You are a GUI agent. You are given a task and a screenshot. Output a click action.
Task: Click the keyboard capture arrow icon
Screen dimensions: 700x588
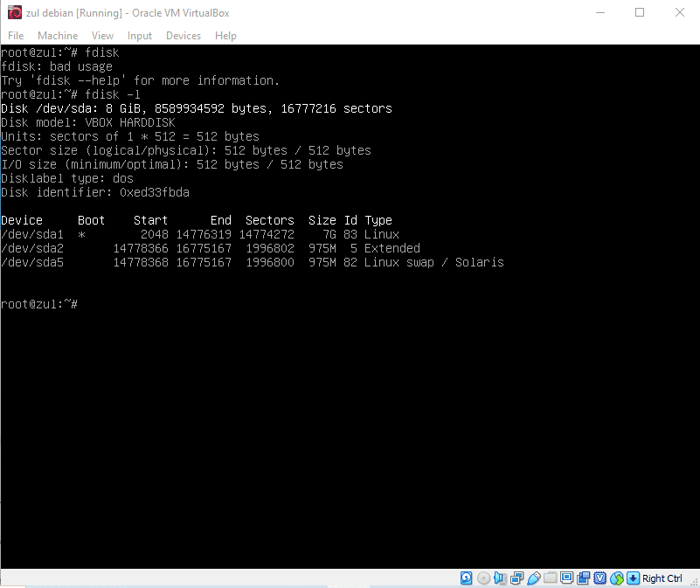click(633, 578)
